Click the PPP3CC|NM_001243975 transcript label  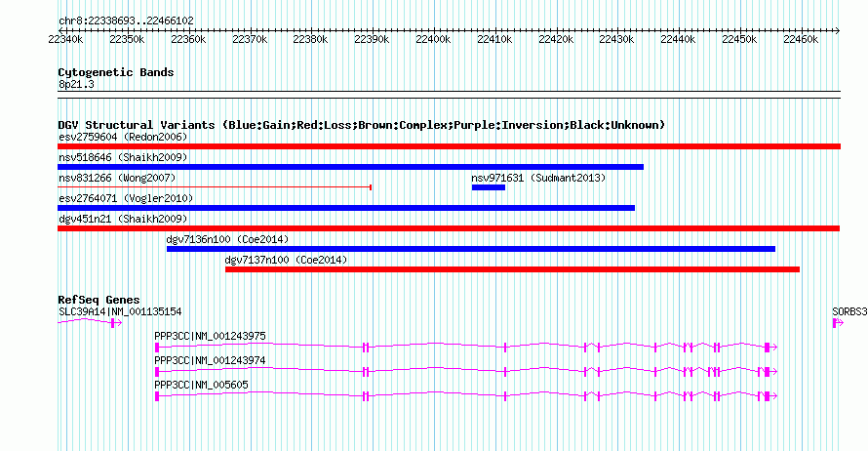coord(210,337)
